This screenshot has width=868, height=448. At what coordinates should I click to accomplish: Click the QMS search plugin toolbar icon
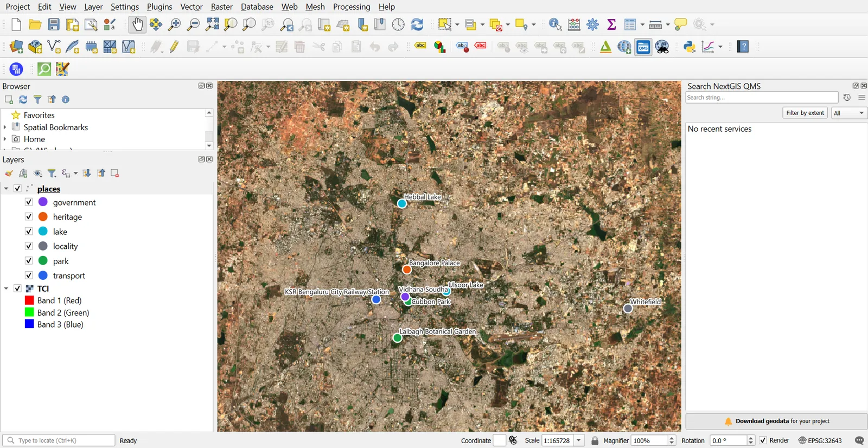pos(643,47)
